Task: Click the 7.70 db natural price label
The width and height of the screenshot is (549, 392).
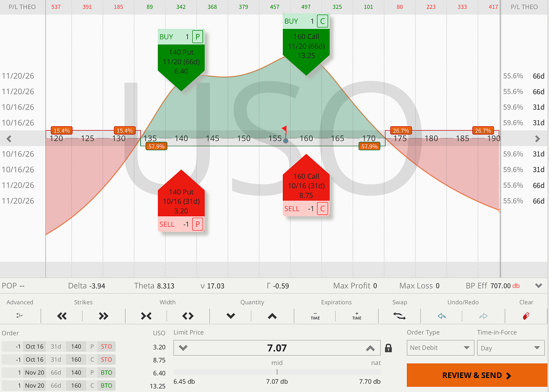Action: (x=370, y=381)
